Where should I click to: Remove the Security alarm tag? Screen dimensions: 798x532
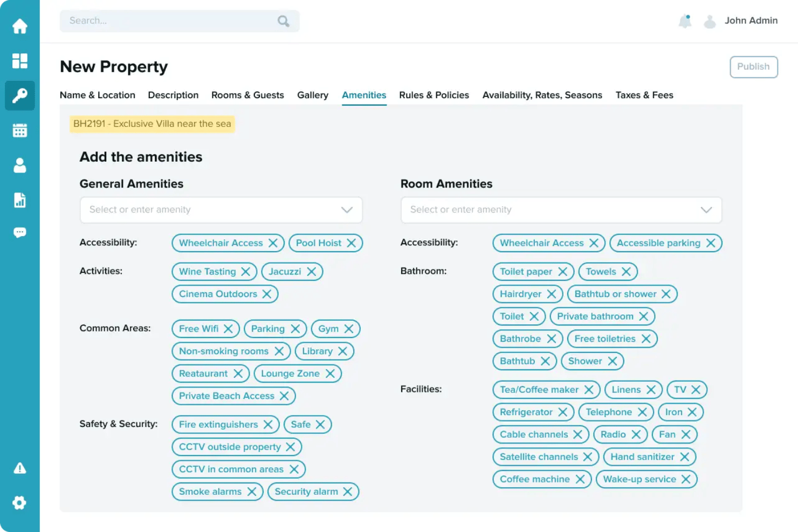[x=348, y=492]
